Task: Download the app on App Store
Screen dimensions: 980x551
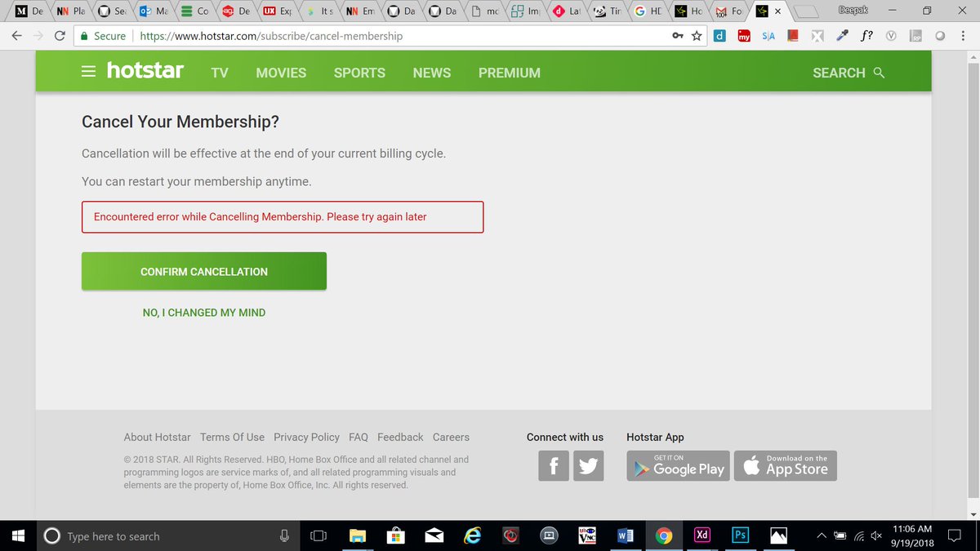Action: click(x=786, y=465)
